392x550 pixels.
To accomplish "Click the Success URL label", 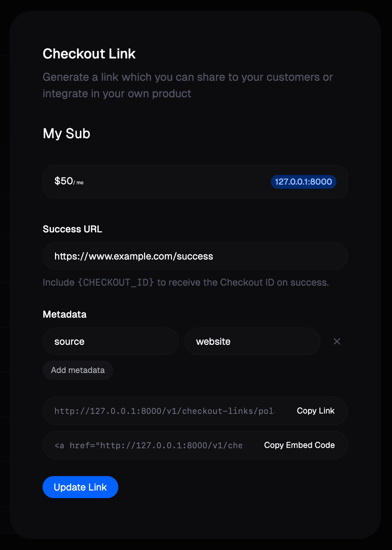I will click(x=72, y=229).
